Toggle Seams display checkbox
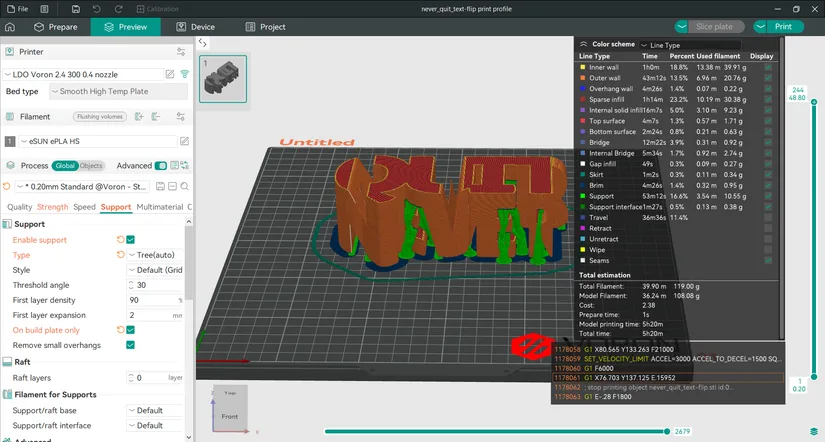Viewport: 825px width, 442px height. tap(768, 260)
